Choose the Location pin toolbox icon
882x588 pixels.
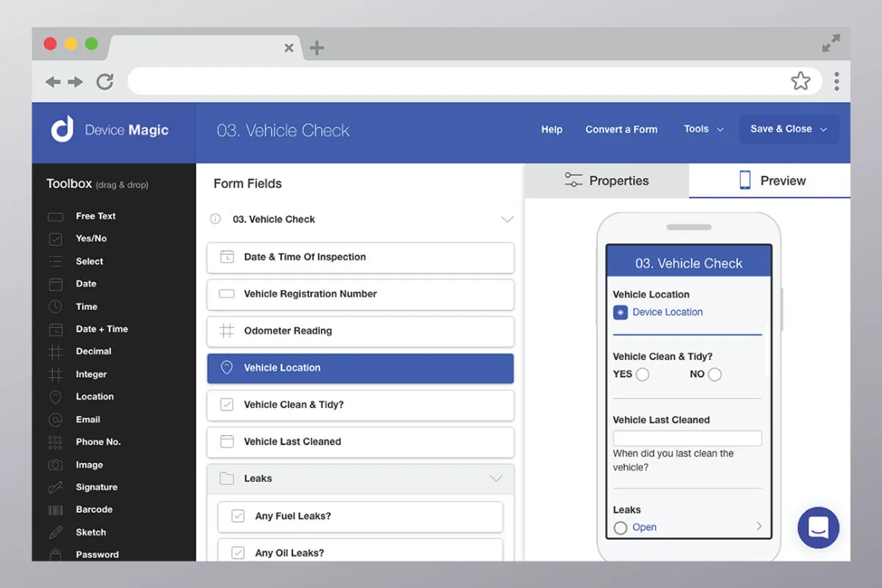pyautogui.click(x=56, y=397)
